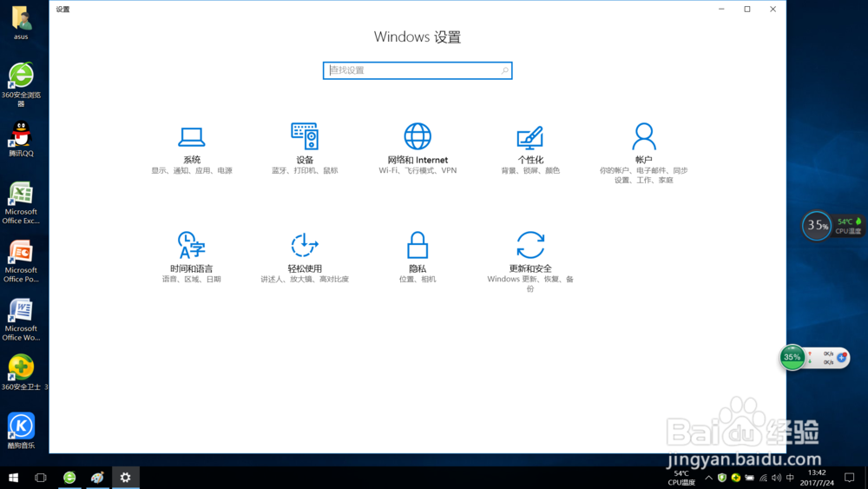Open 网络和 Internet settings globe icon
The height and width of the screenshot is (489, 868).
pyautogui.click(x=418, y=136)
